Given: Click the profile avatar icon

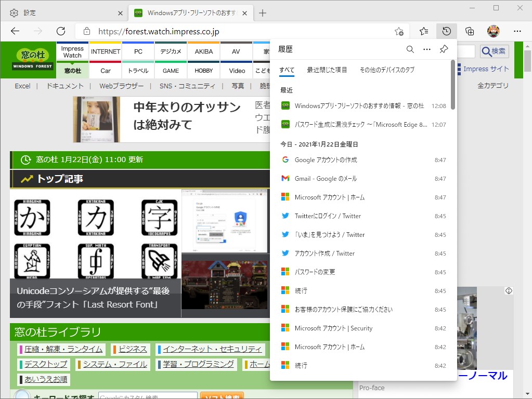Looking at the screenshot, I should (x=493, y=31).
